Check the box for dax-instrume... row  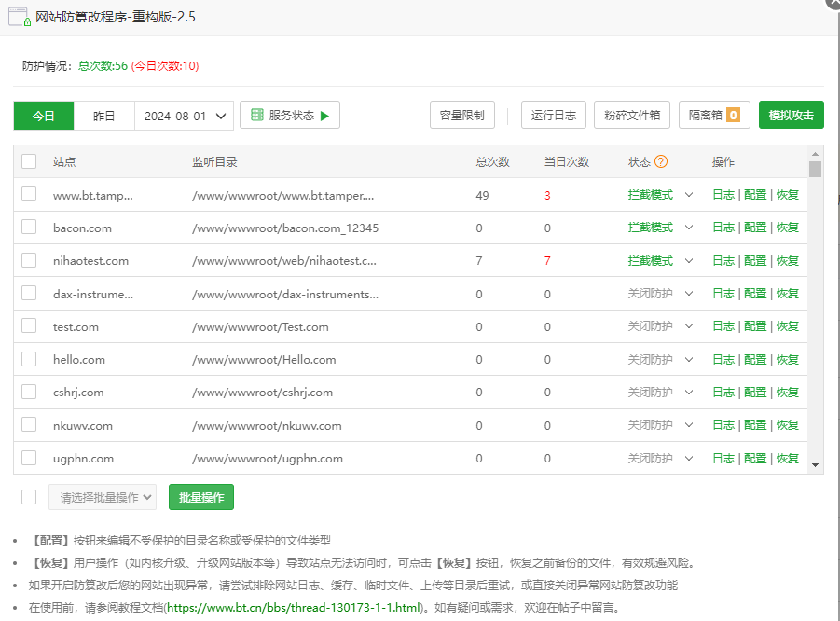pos(29,293)
